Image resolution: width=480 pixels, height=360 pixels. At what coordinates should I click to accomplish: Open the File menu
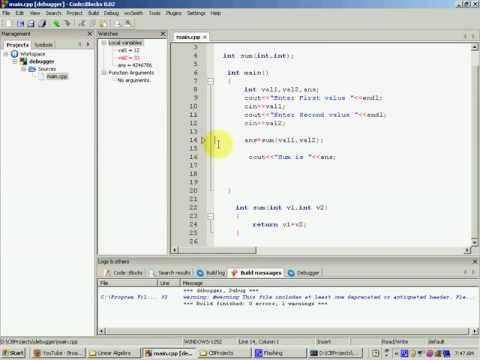point(6,13)
